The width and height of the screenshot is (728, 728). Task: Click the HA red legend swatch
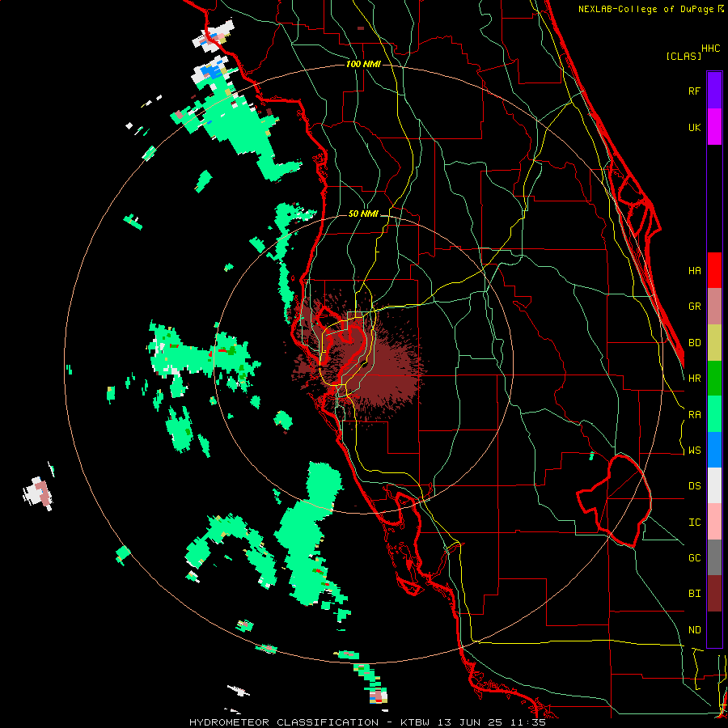714,270
